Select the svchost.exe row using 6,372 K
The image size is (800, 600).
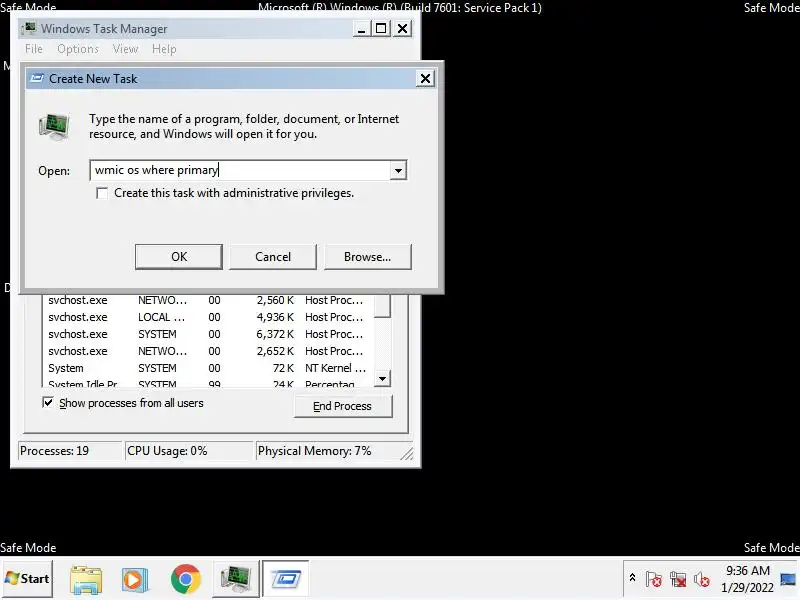(207, 334)
